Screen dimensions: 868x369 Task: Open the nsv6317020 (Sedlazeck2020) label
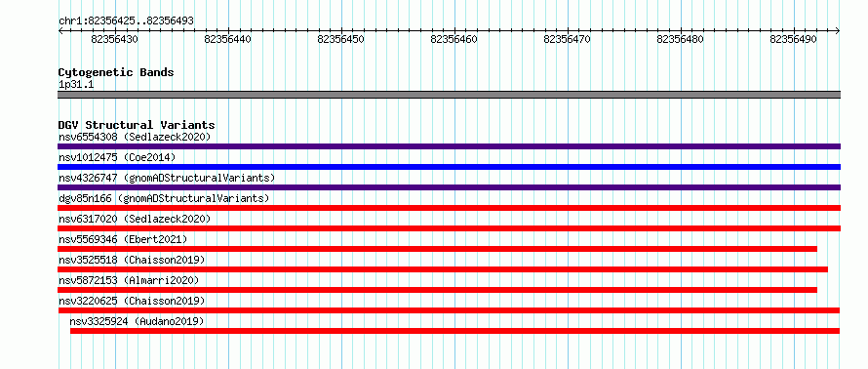(x=135, y=219)
